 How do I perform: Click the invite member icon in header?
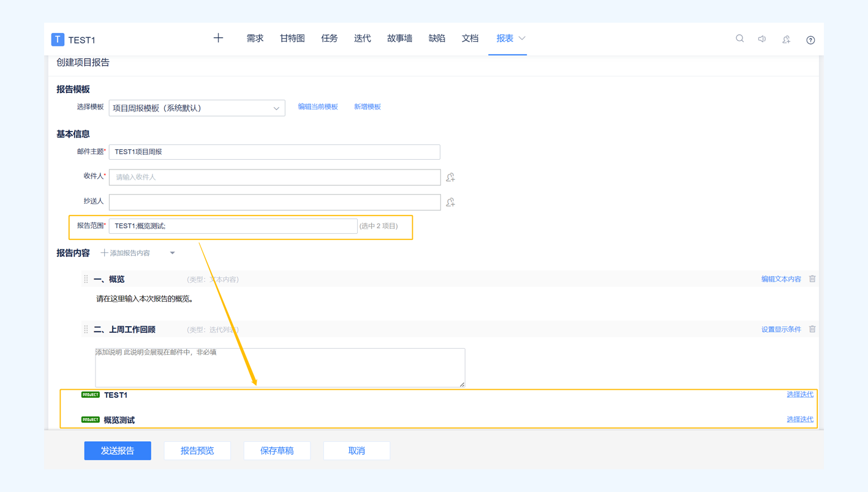[x=787, y=39]
